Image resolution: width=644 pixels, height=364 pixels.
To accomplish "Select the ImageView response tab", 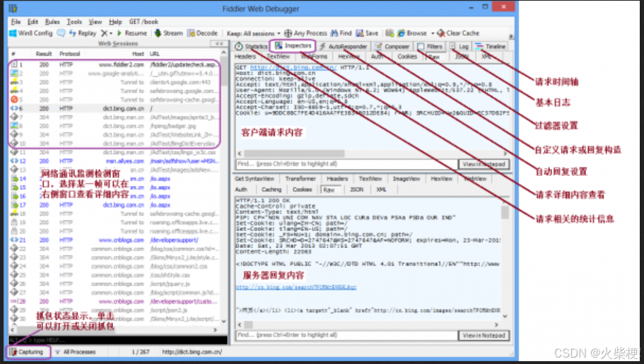I will (406, 179).
